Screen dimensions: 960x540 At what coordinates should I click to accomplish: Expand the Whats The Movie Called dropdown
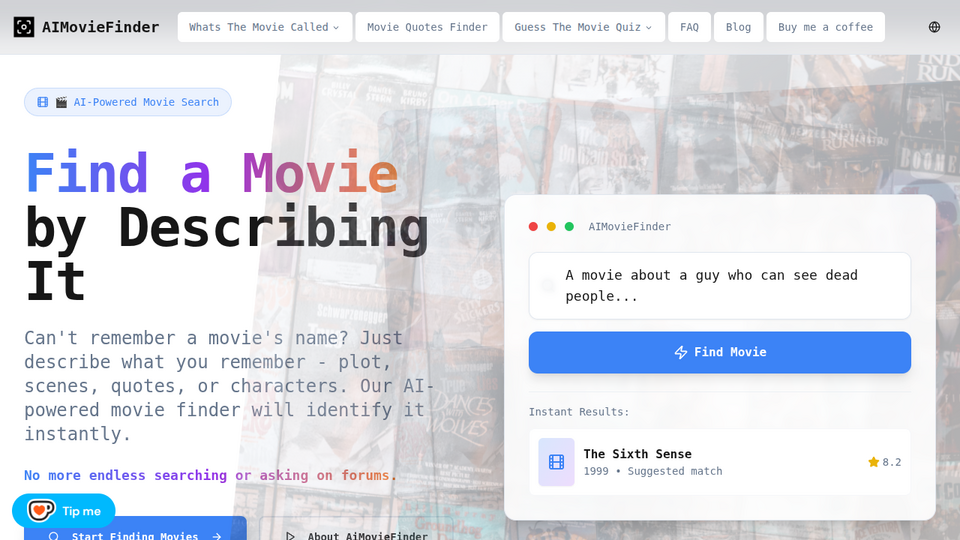[264, 27]
